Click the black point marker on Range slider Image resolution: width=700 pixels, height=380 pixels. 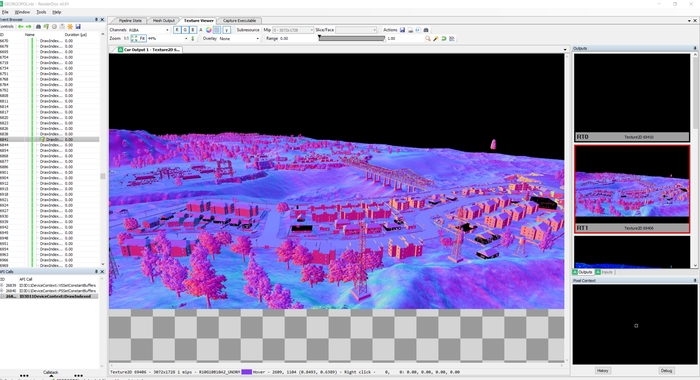click(320, 37)
